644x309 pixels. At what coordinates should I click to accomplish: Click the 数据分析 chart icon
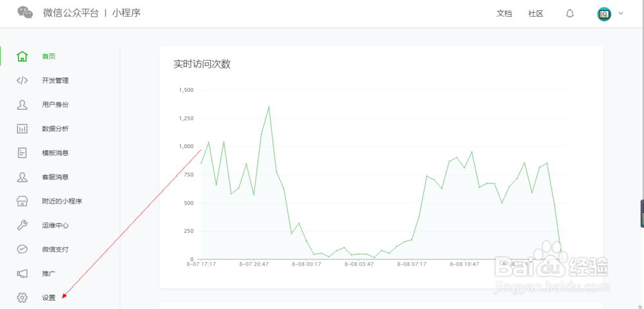(x=22, y=129)
